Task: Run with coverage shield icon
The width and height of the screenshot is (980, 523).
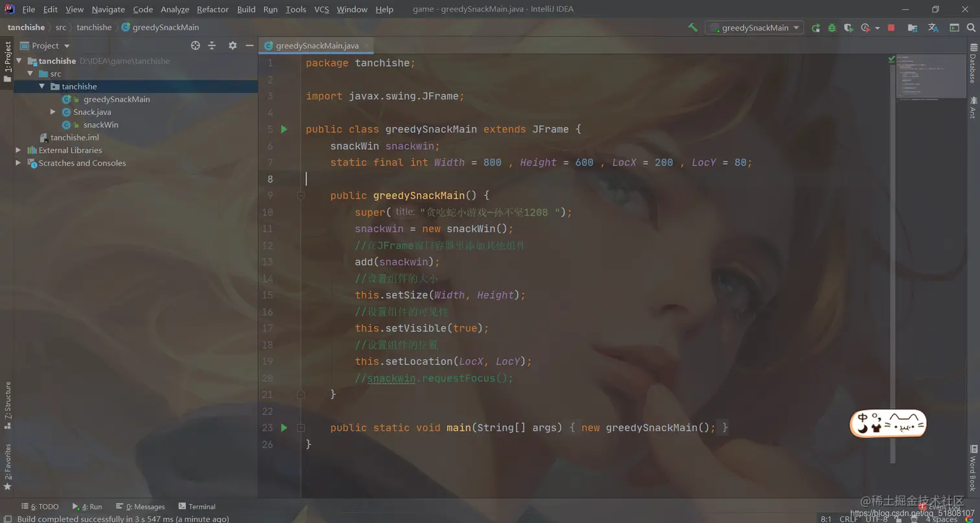Action: click(848, 28)
